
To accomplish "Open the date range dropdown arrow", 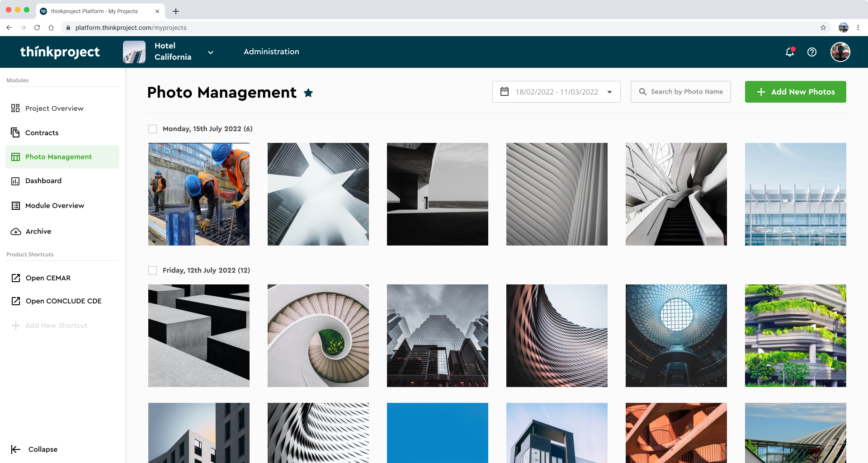I will click(610, 91).
